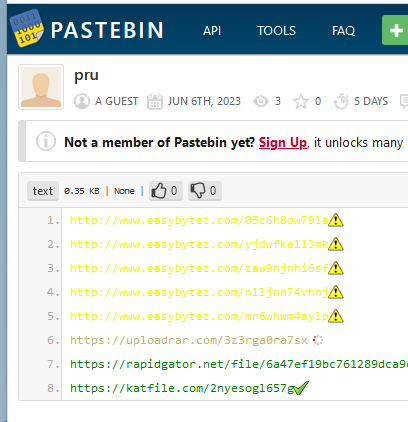
Task: Click loading spinner after uploadrar link
Action: (318, 340)
